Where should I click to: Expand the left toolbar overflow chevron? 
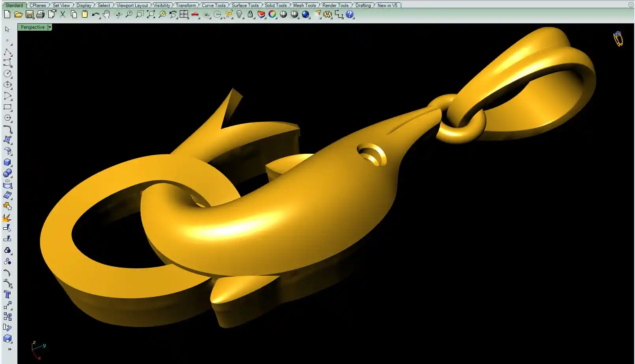tap(9, 349)
